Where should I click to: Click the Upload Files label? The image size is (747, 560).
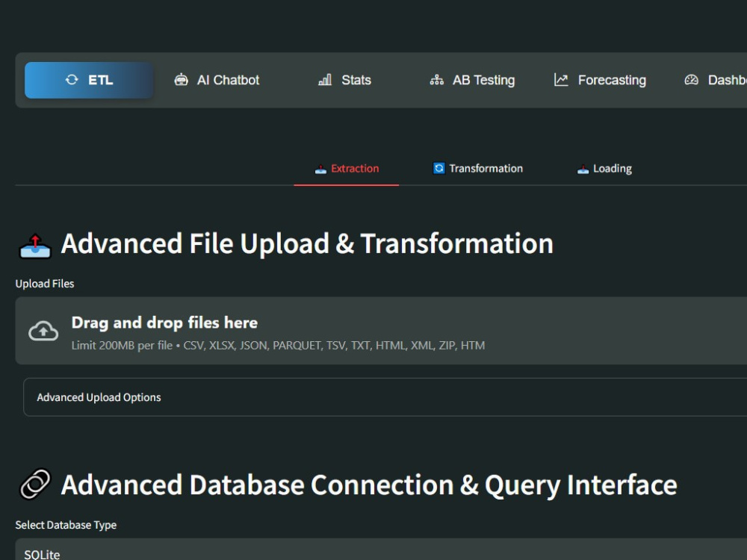point(45,284)
